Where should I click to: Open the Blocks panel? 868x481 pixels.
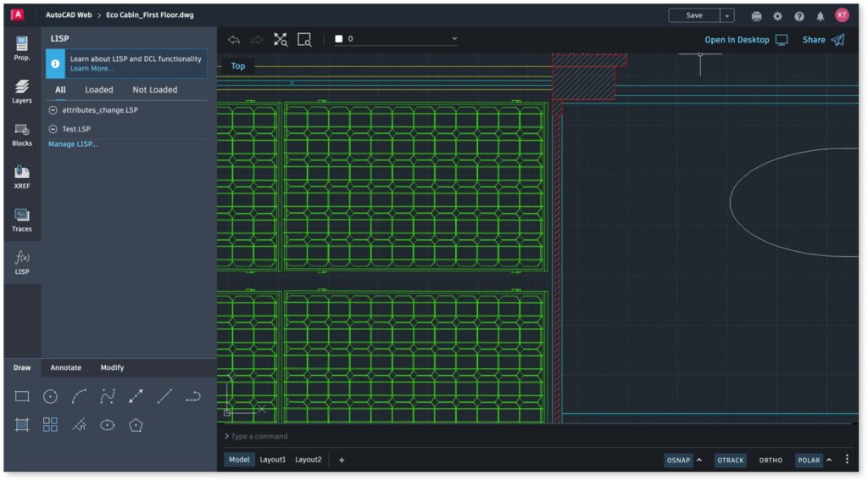pyautogui.click(x=22, y=134)
